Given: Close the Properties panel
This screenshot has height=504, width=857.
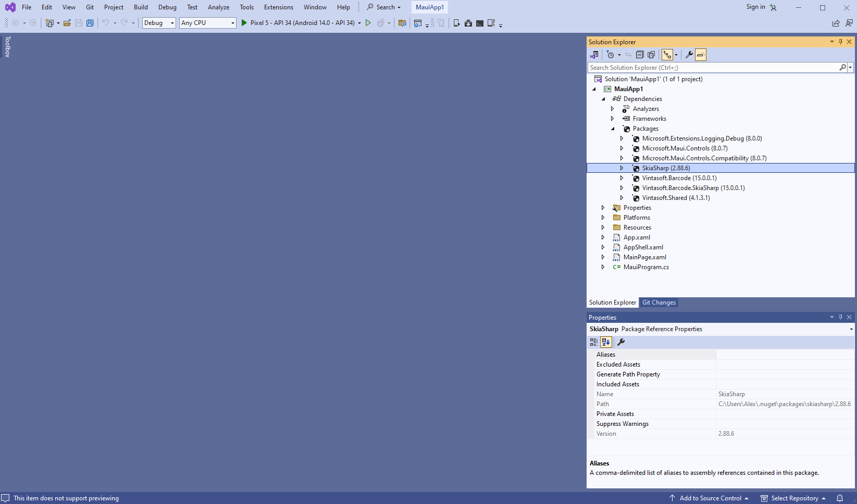Looking at the screenshot, I should pos(849,317).
